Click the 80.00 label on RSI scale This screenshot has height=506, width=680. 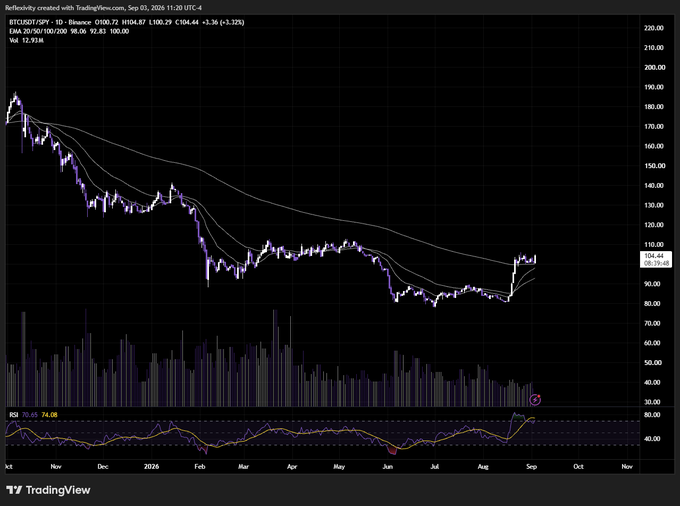point(652,415)
